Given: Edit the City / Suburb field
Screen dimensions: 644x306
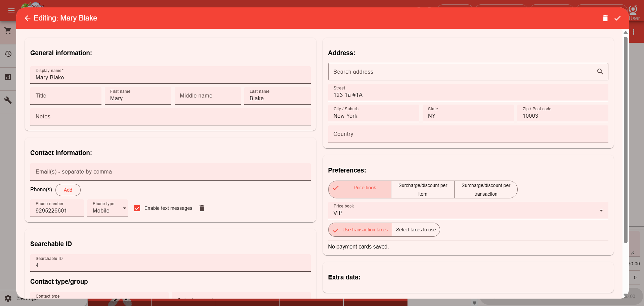Looking at the screenshot, I should [374, 113].
